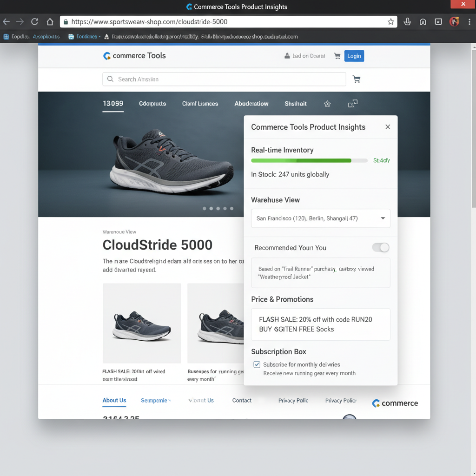Click the page vertical scrollbar
The image size is (476, 476).
click(473, 129)
